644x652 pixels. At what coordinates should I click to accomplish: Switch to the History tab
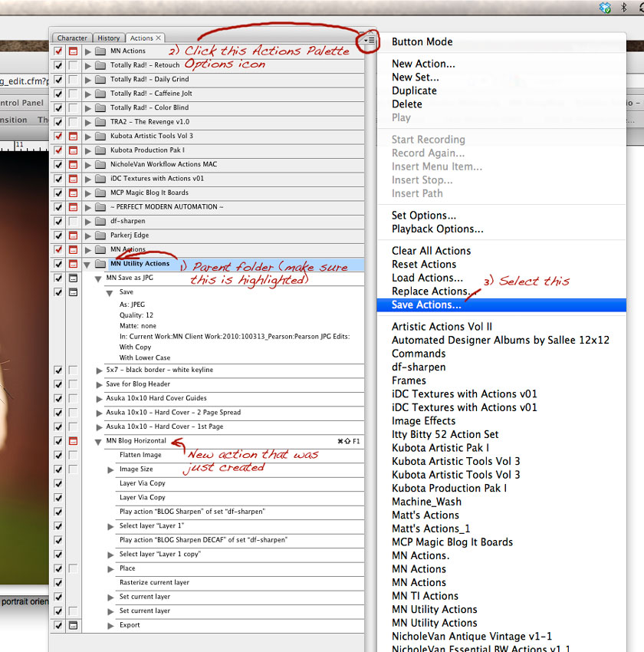[x=108, y=38]
